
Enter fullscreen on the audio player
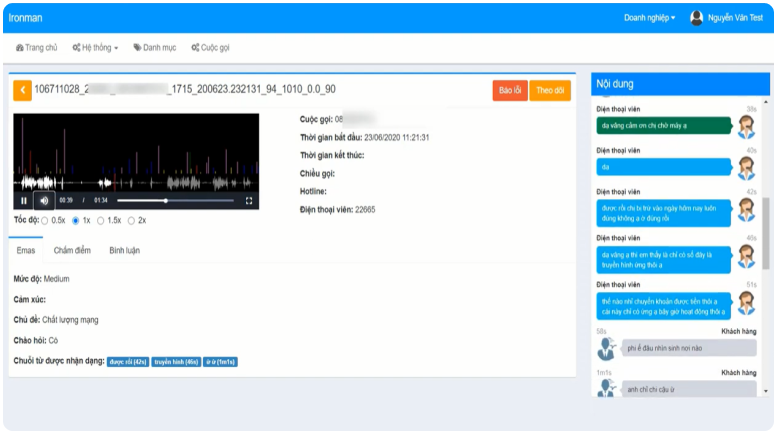click(x=249, y=201)
